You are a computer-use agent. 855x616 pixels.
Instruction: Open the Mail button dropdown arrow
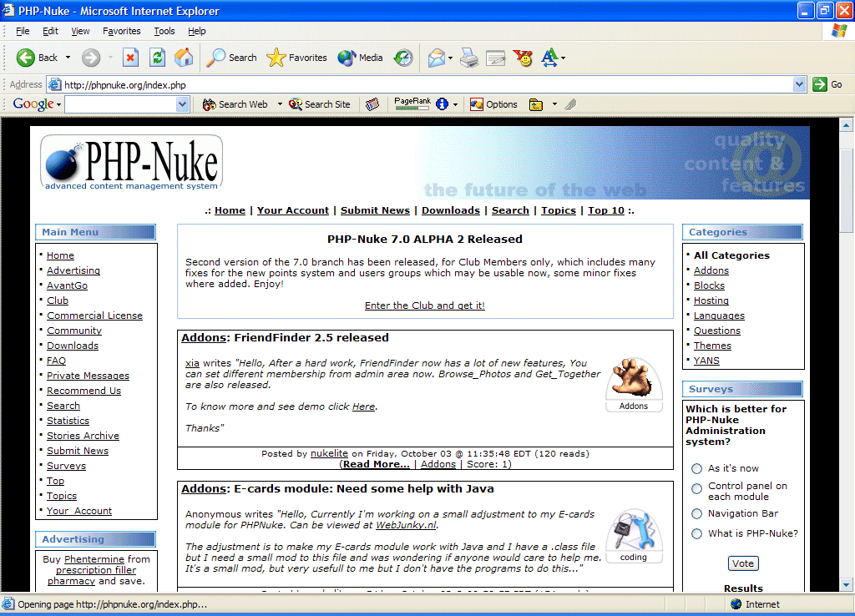pos(450,58)
